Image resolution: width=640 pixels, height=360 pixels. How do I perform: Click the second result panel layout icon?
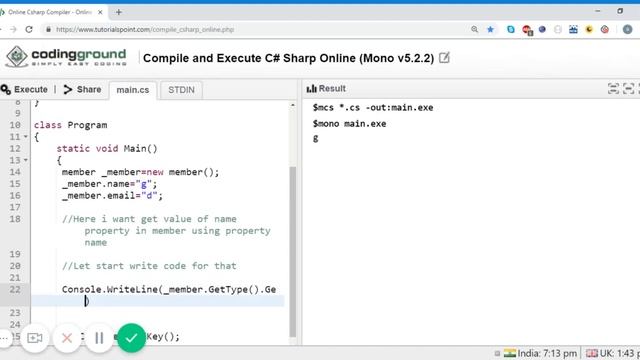(629, 89)
